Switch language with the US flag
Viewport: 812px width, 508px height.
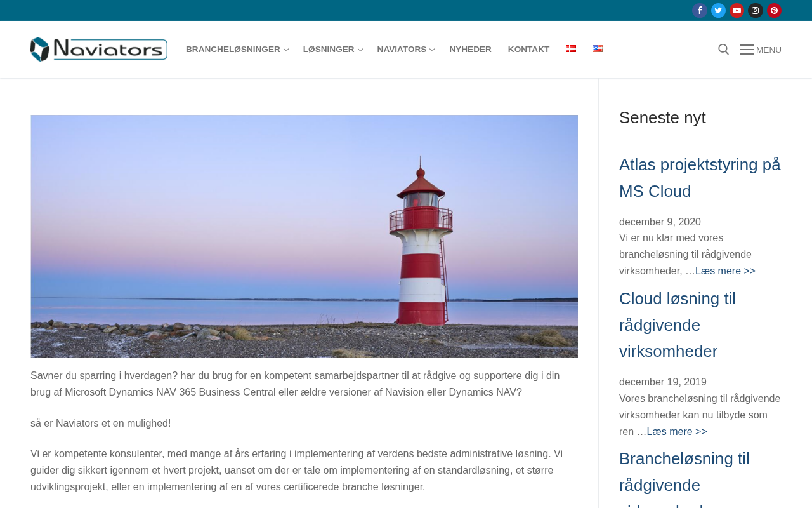pyautogui.click(x=598, y=49)
